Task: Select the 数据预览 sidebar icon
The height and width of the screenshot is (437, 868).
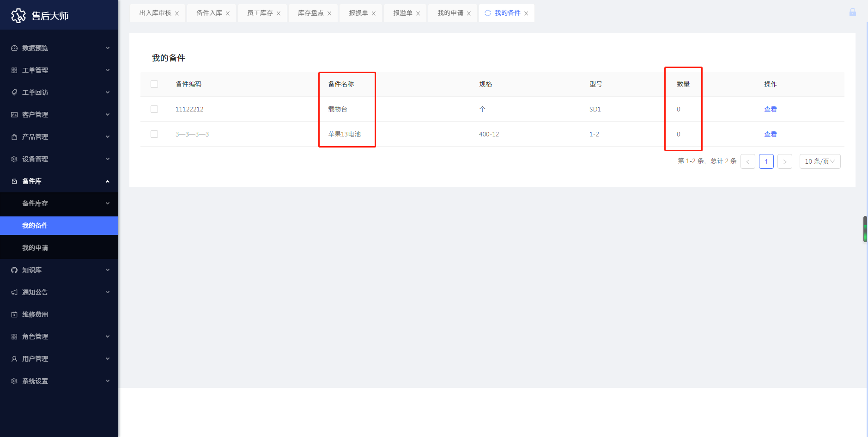Action: pyautogui.click(x=14, y=48)
